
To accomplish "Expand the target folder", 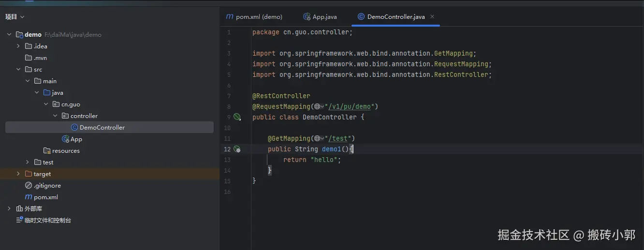I will coord(18,174).
